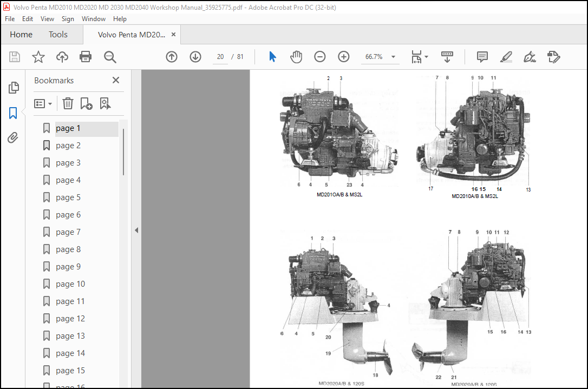Open the Find text search tool

110,57
